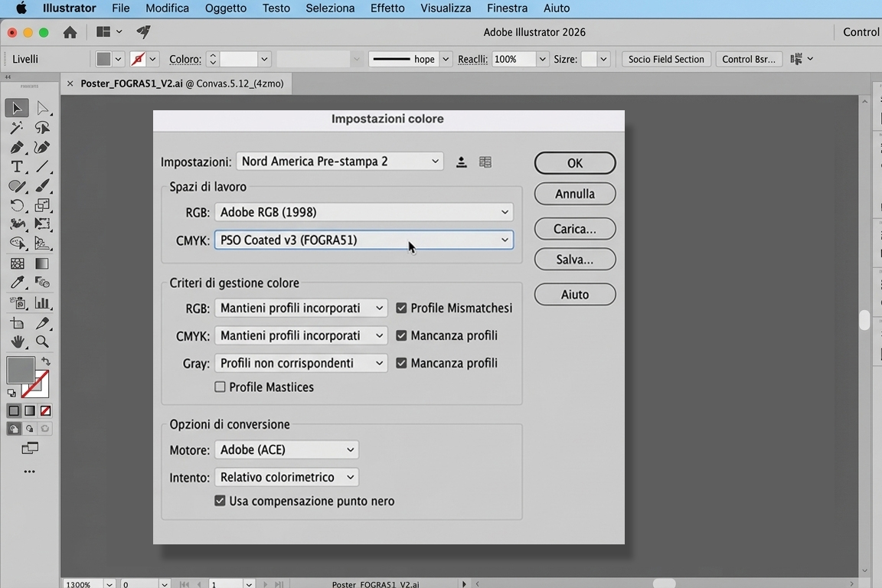This screenshot has height=588, width=882.
Task: Click the control bar stroke swatch
Action: [x=138, y=59]
